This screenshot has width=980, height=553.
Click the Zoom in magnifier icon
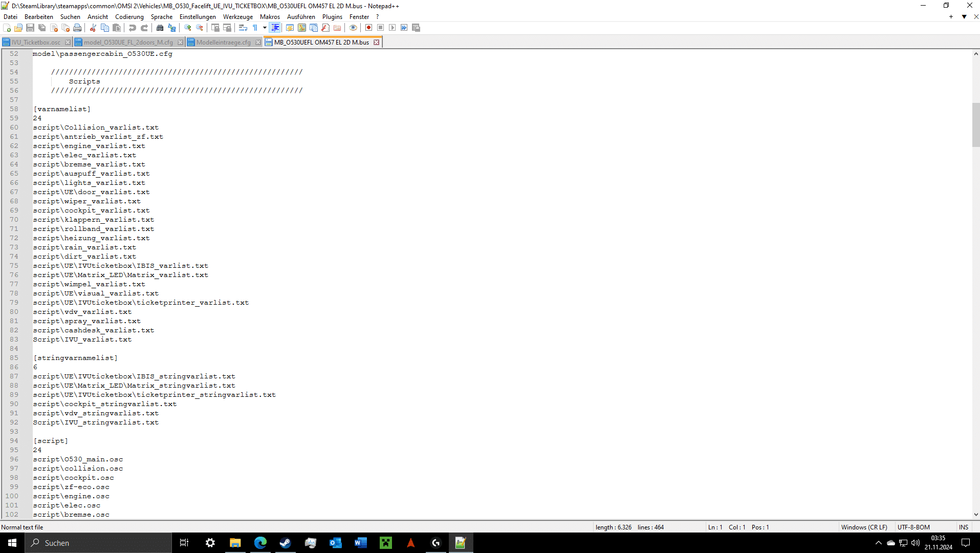coord(188,28)
